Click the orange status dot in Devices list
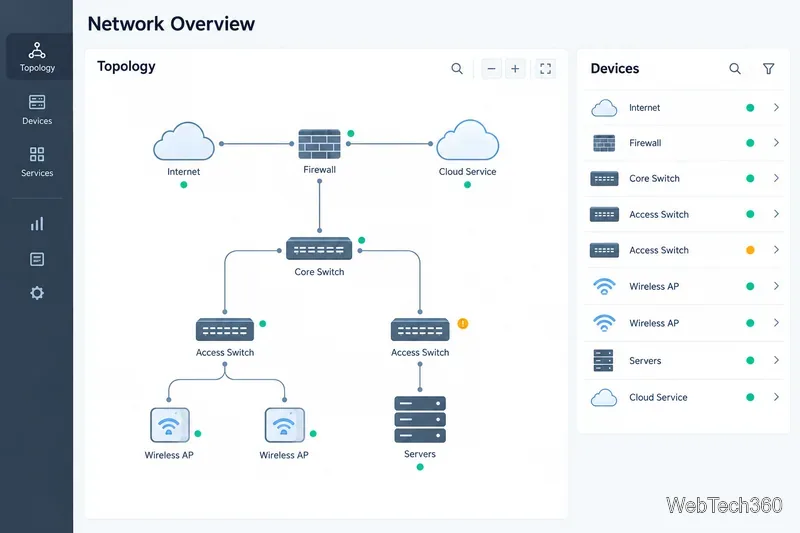800x533 pixels. click(x=750, y=250)
